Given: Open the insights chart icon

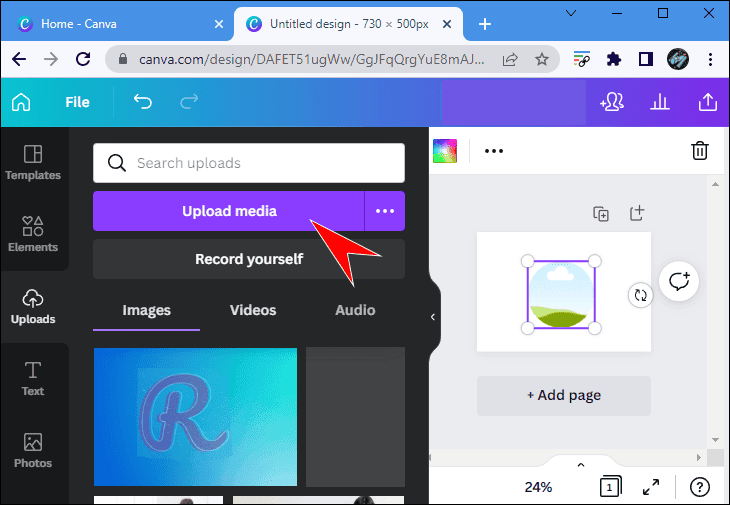Looking at the screenshot, I should [659, 102].
